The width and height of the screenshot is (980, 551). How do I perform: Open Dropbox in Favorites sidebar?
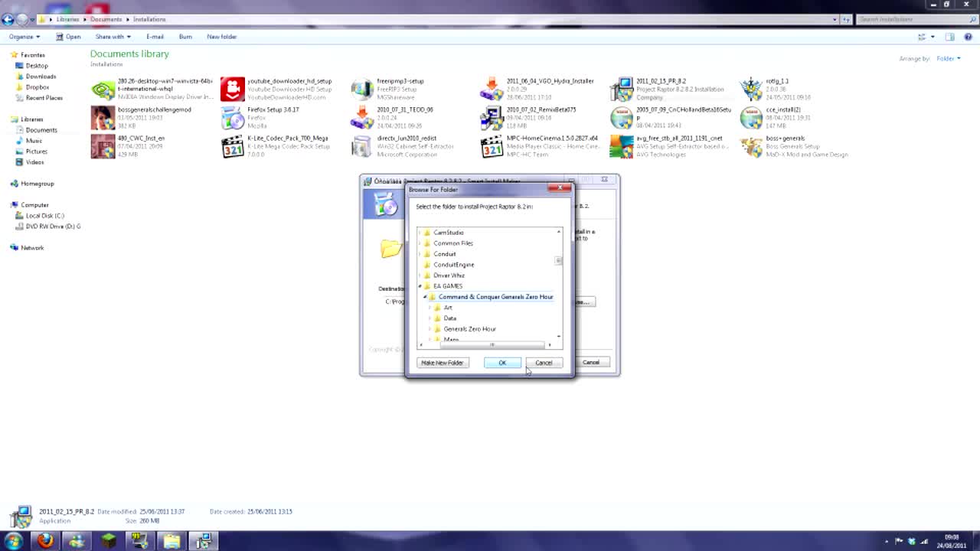click(x=37, y=87)
